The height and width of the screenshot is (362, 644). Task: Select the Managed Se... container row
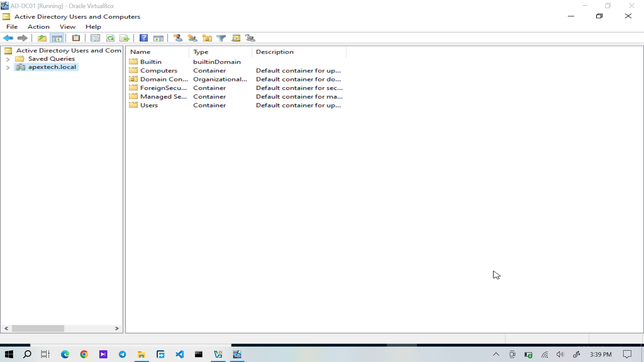pos(163,97)
